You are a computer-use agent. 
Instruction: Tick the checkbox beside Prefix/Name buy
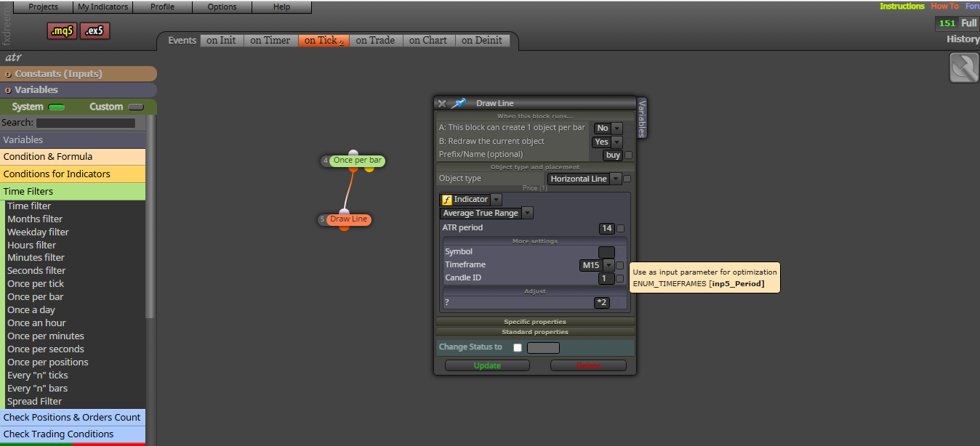[628, 155]
